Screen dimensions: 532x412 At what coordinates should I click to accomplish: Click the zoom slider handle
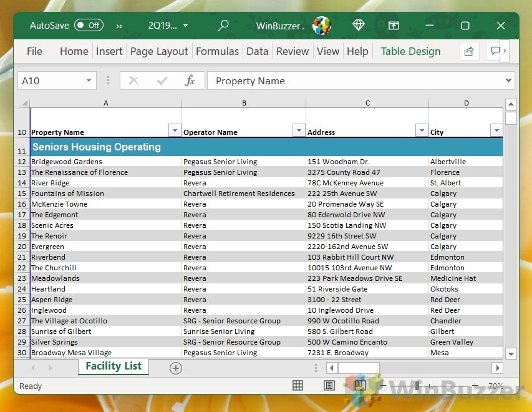coord(417,386)
